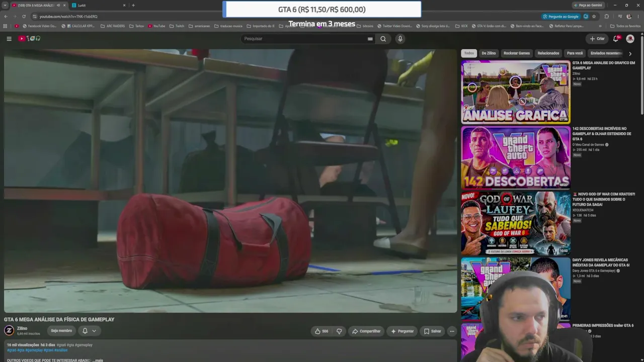Select the 'Todos' filter chip

click(x=469, y=53)
